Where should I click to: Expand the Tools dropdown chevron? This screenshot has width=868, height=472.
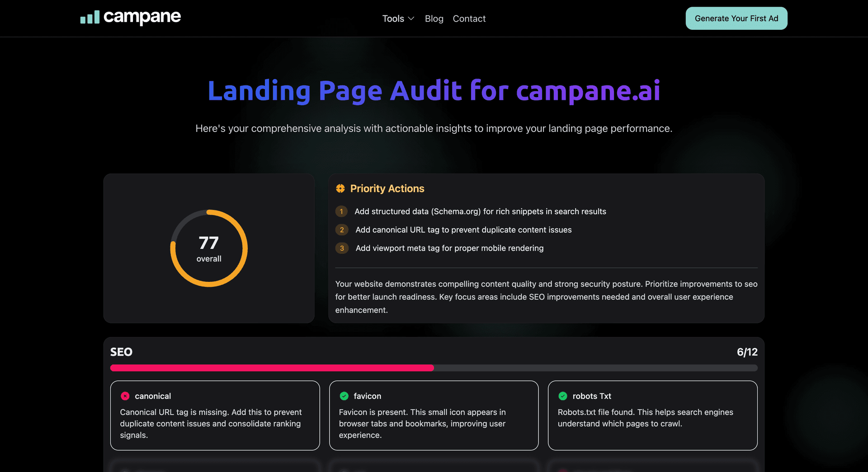(x=411, y=19)
